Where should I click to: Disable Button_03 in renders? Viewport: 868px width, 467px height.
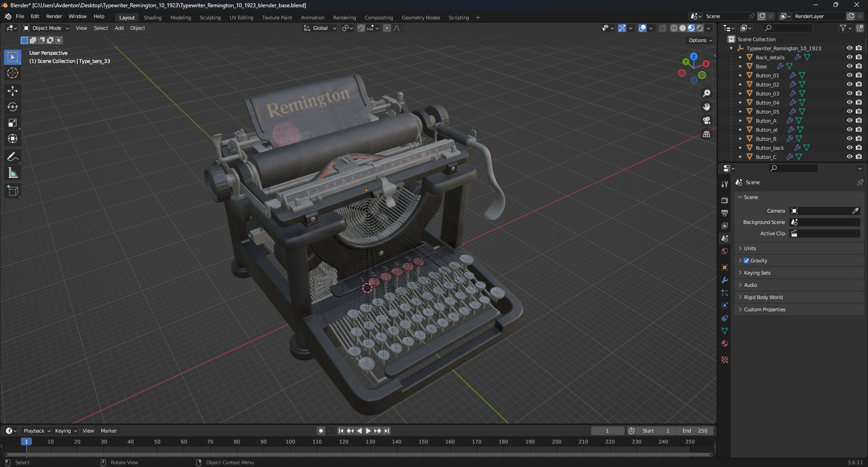(859, 93)
